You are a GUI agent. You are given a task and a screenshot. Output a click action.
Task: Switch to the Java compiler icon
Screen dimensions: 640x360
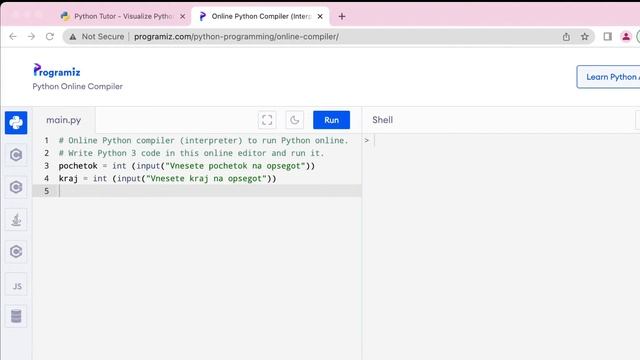pos(16,220)
